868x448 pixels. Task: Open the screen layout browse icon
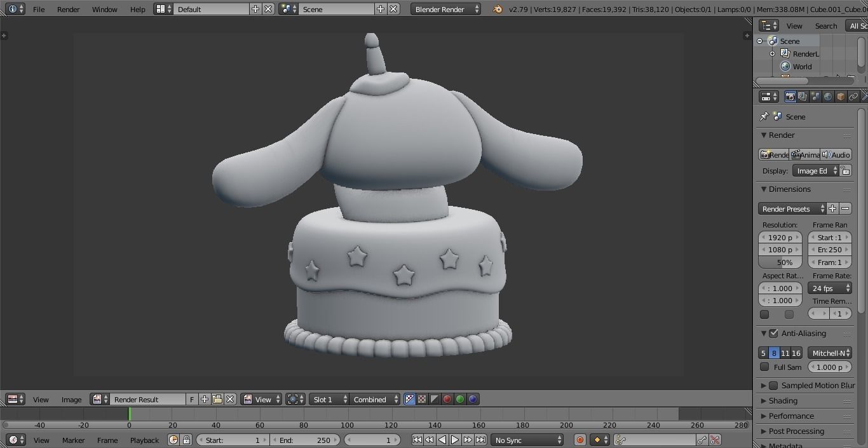point(164,9)
